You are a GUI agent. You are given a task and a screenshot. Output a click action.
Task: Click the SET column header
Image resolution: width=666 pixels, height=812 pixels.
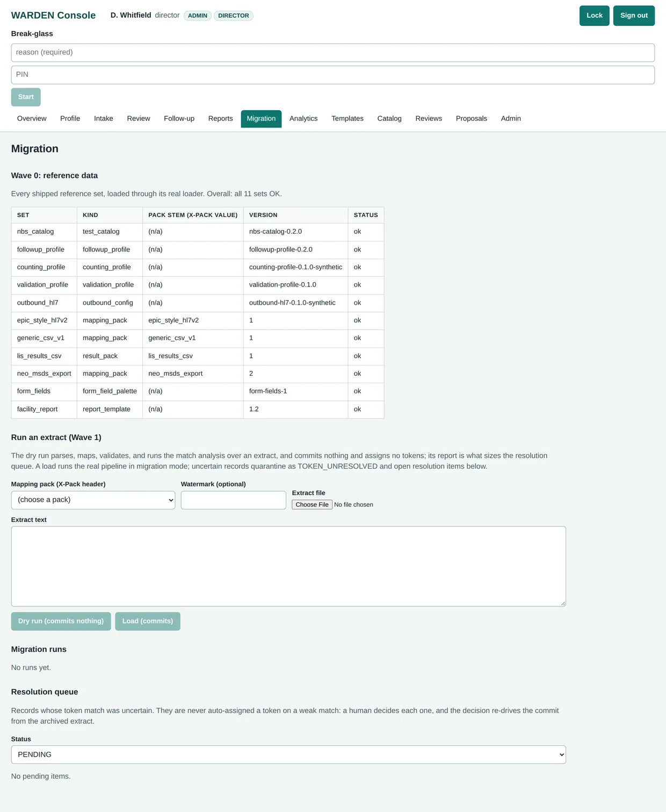pyautogui.click(x=44, y=215)
